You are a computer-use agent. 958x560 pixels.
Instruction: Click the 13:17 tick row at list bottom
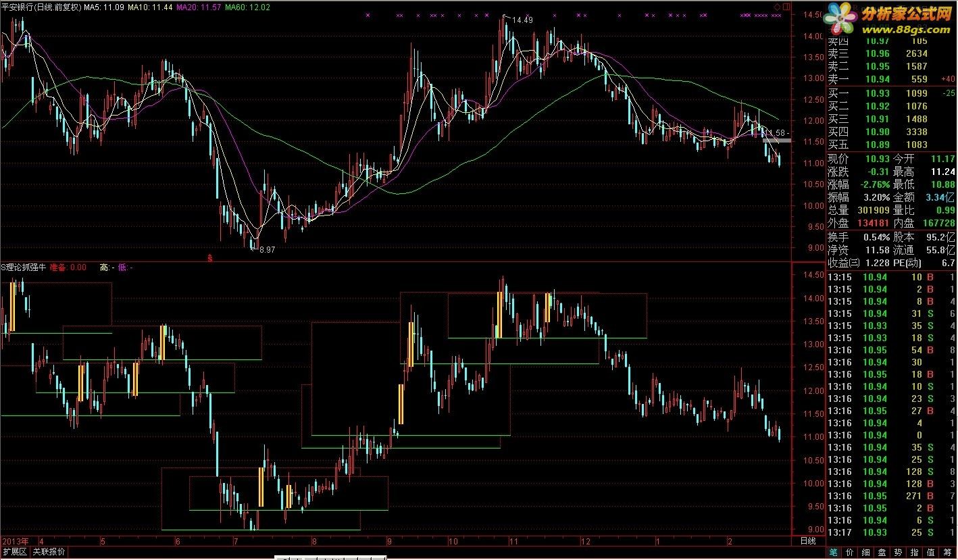pyautogui.click(x=892, y=533)
